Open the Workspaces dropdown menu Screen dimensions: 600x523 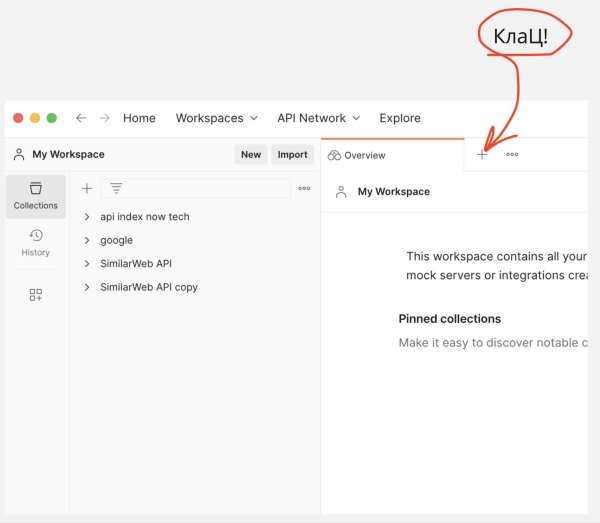click(x=216, y=118)
